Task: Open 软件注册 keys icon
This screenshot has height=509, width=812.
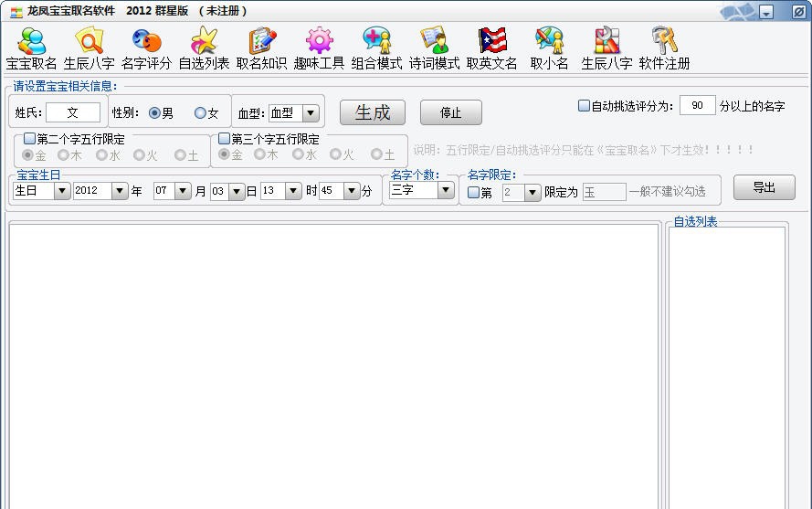Action: click(x=664, y=48)
